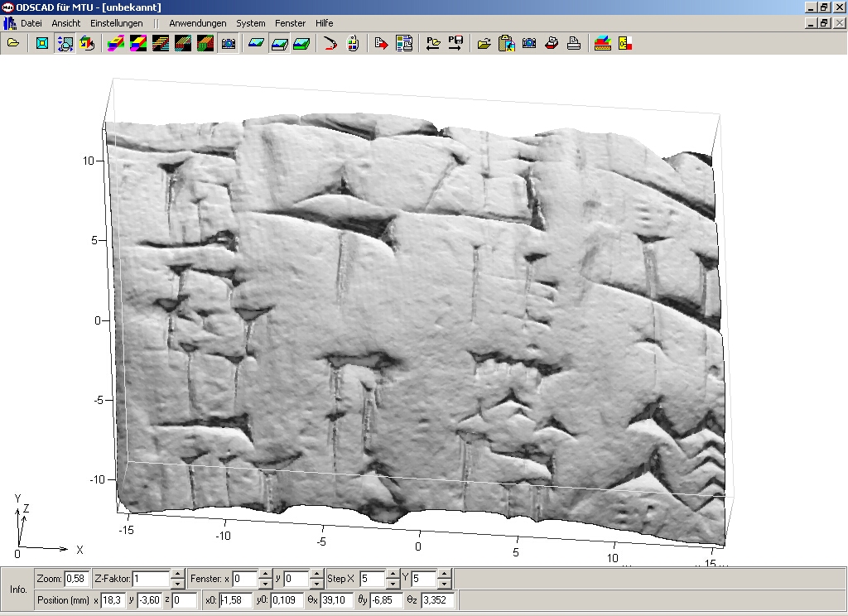Increase the Z-Faktor value with up arrow
Viewport: 848px width, 616px height.
(177, 574)
